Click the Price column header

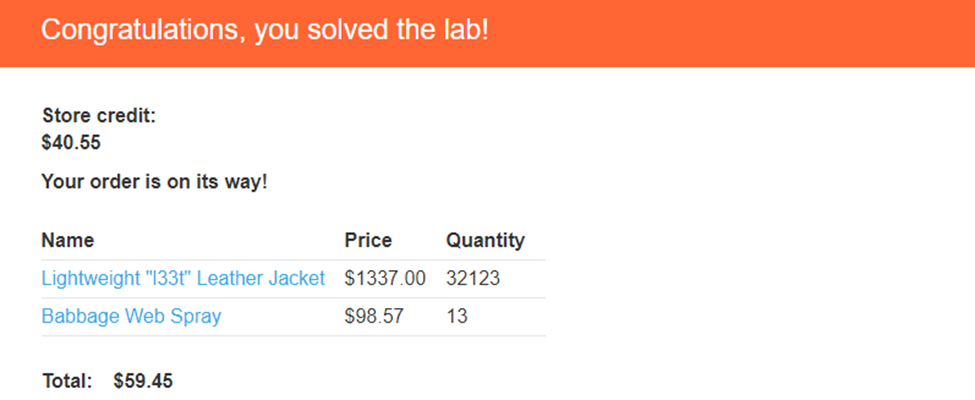click(x=368, y=241)
